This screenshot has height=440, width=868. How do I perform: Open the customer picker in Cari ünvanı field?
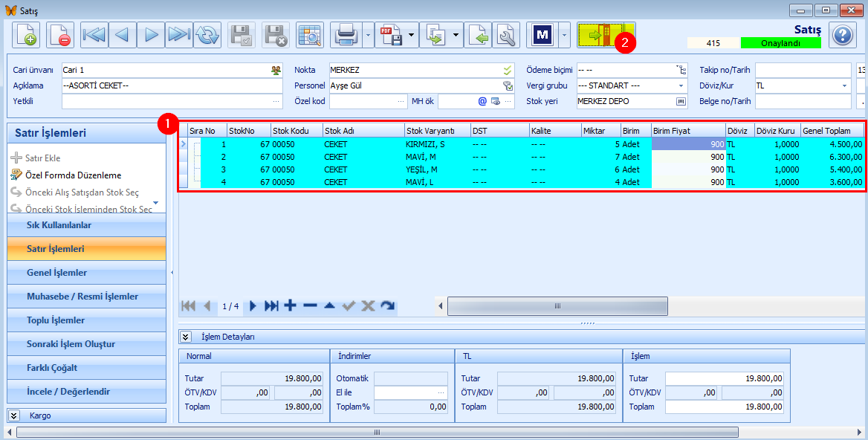click(276, 71)
